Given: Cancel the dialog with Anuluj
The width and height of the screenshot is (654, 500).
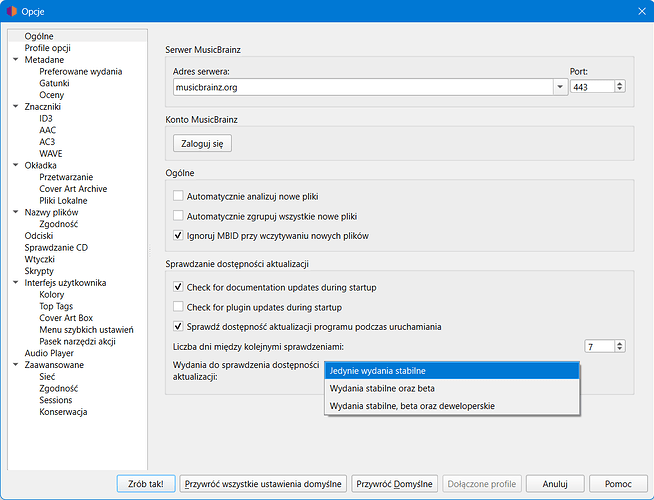Looking at the screenshot, I should (x=555, y=484).
